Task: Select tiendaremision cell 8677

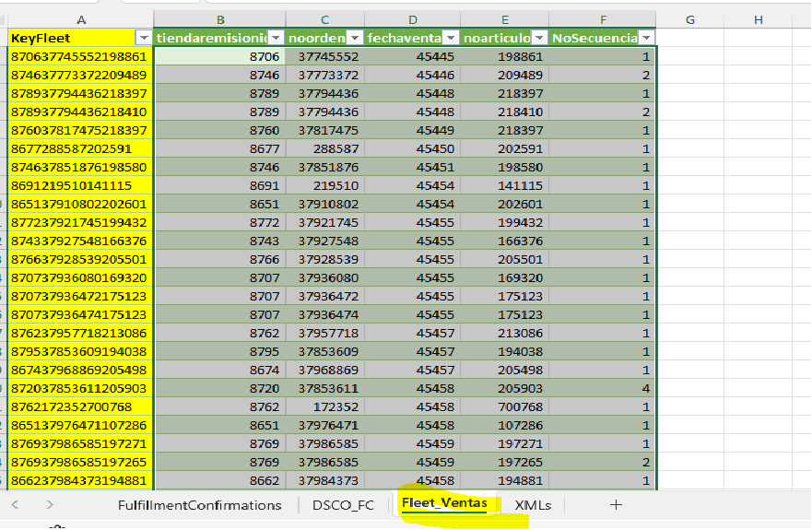Action: 220,148
